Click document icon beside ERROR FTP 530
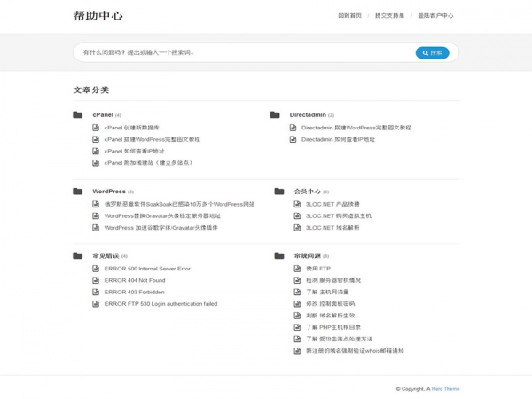Screen dimensions: 532x399 tap(96, 303)
